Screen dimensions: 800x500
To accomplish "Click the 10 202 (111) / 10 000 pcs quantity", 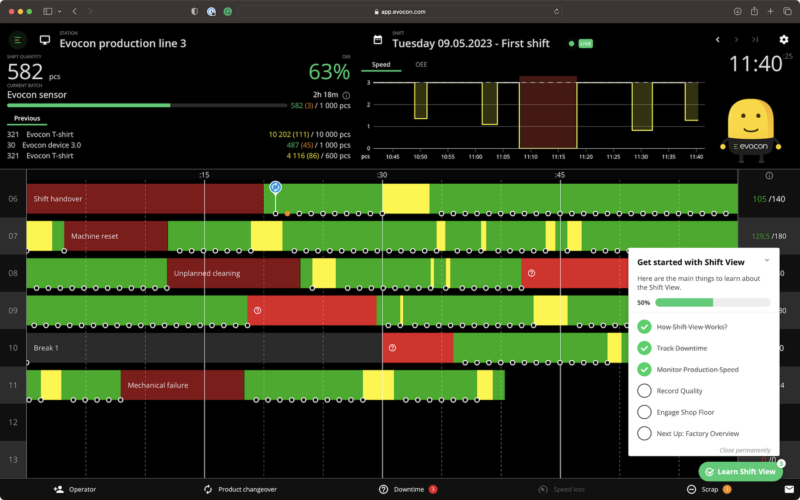I will pos(310,135).
